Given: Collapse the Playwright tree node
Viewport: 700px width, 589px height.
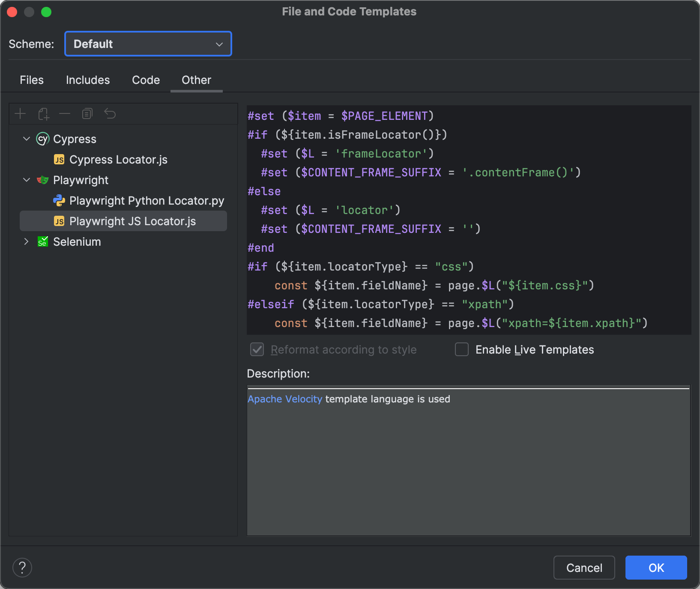Looking at the screenshot, I should tap(26, 180).
